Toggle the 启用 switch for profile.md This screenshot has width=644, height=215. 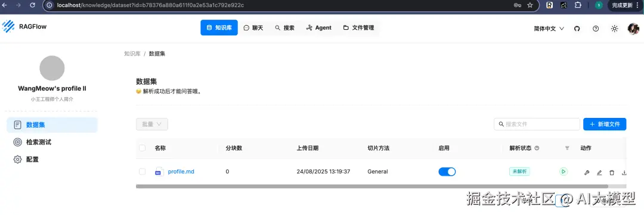[x=447, y=172]
